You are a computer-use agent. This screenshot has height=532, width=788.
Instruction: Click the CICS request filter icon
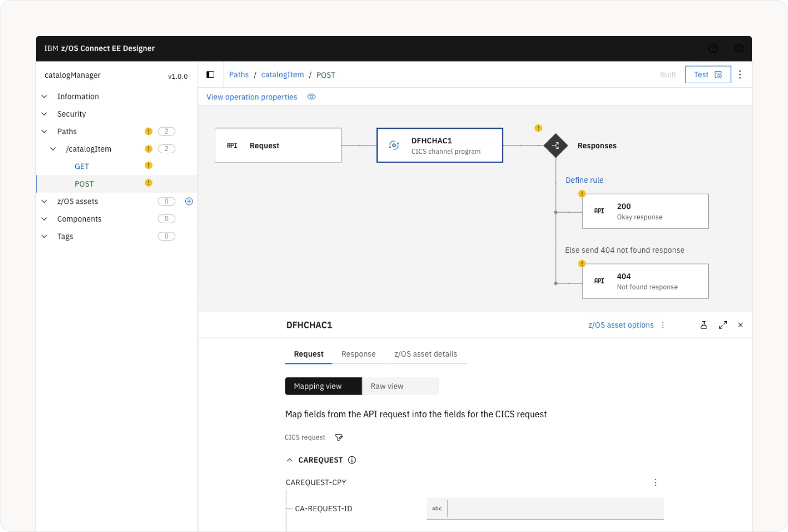click(339, 437)
